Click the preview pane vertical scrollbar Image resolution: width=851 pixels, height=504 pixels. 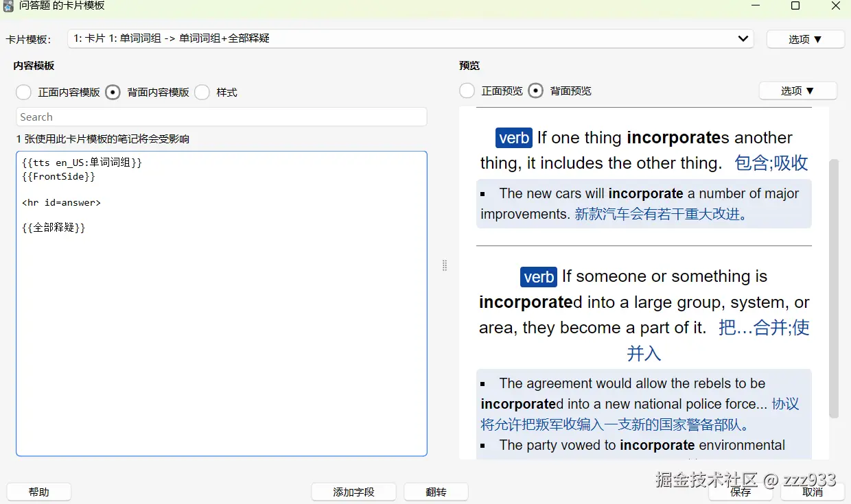coord(834,288)
